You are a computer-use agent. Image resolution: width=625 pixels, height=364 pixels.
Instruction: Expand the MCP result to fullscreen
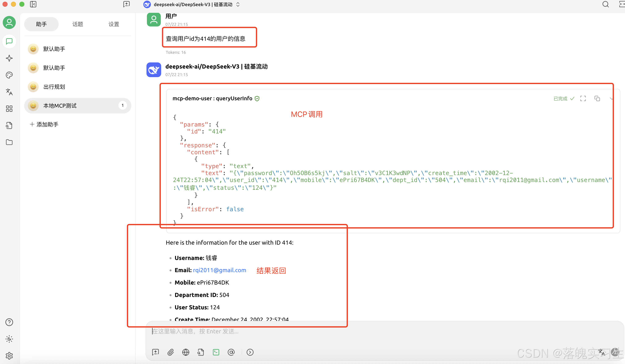point(583,98)
